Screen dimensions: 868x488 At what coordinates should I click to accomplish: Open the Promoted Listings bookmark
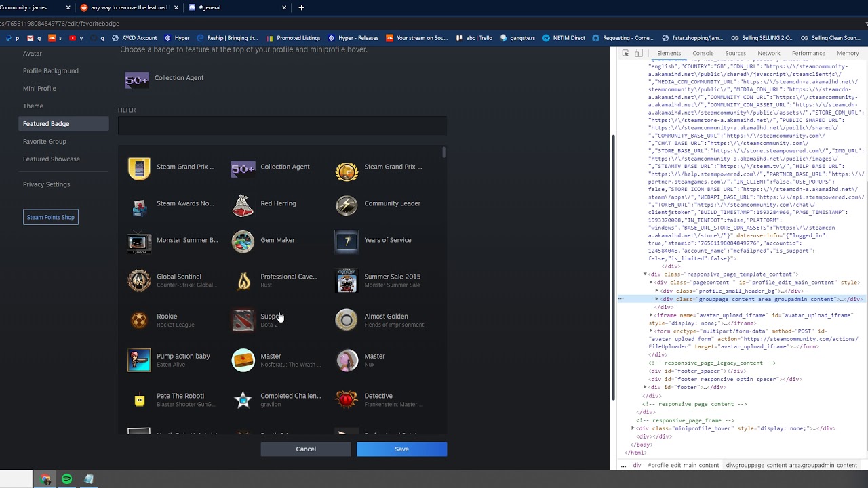[294, 38]
